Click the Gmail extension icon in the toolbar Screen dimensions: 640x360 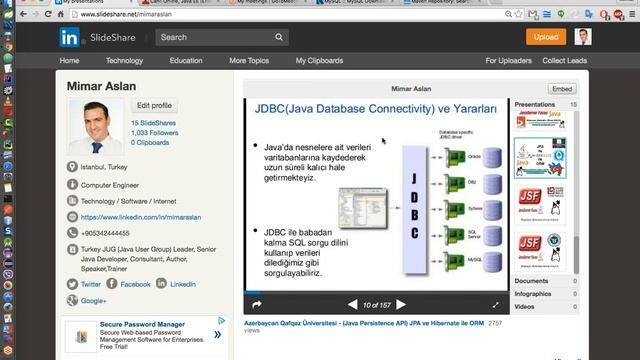coord(532,14)
